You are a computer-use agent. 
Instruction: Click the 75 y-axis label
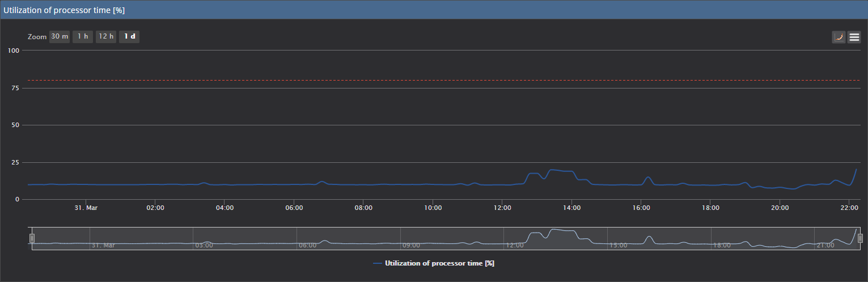[x=16, y=88]
